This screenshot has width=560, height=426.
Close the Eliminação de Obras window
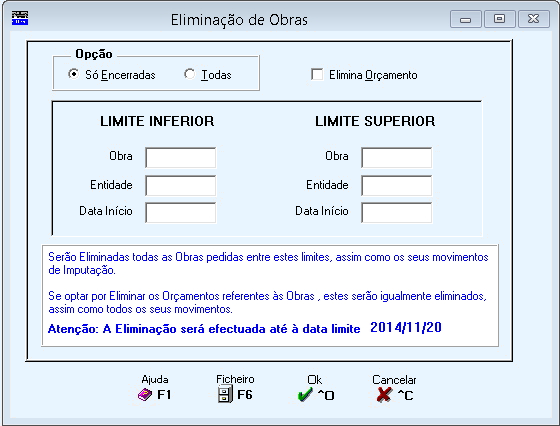[534, 19]
